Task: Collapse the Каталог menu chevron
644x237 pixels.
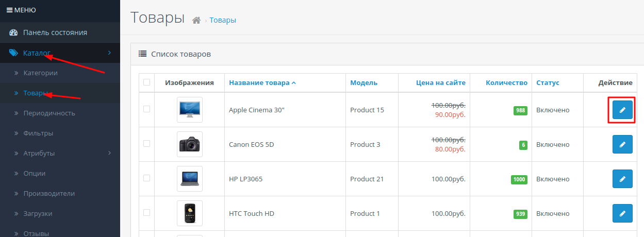Action: point(109,53)
